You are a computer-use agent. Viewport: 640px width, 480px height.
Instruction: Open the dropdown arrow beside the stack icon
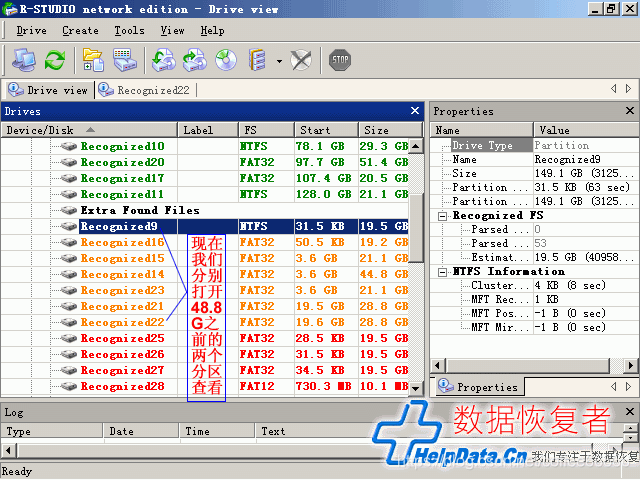click(279, 61)
